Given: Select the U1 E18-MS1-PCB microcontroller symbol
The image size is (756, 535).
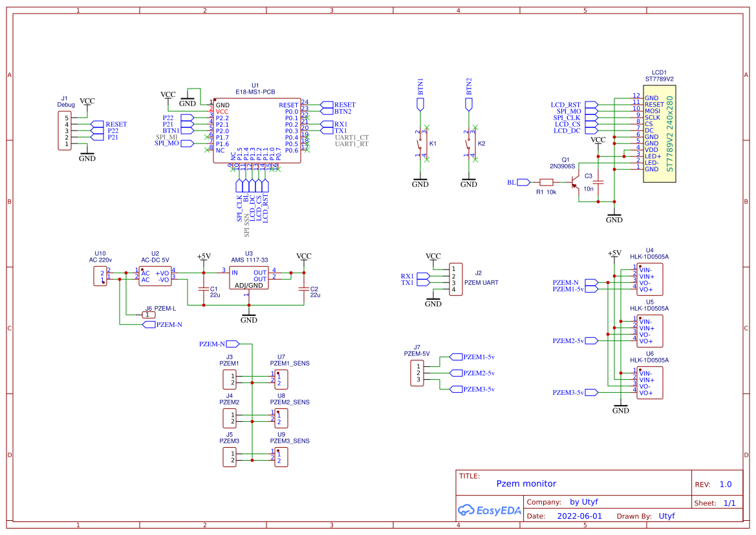Looking at the screenshot, I should 256,129.
